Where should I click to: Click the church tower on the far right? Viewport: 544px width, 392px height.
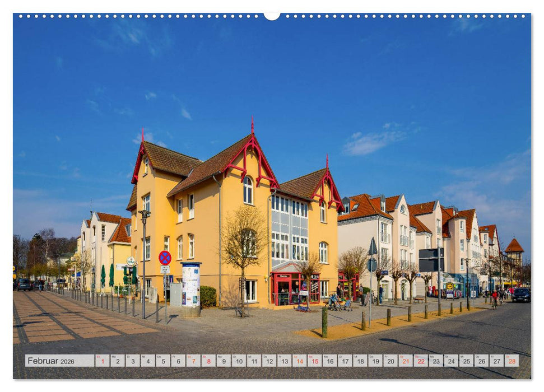[x=514, y=250]
